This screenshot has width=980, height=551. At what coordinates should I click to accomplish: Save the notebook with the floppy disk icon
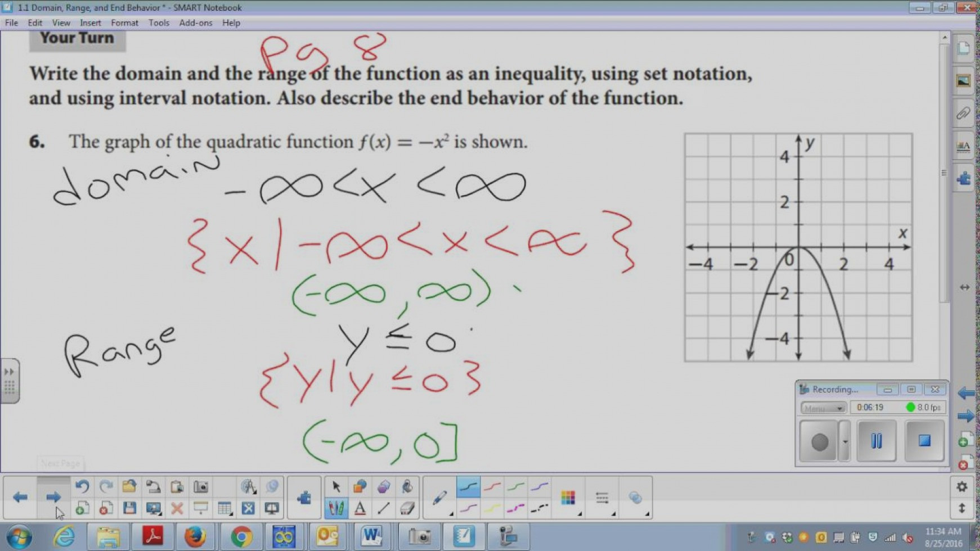pos(129,508)
